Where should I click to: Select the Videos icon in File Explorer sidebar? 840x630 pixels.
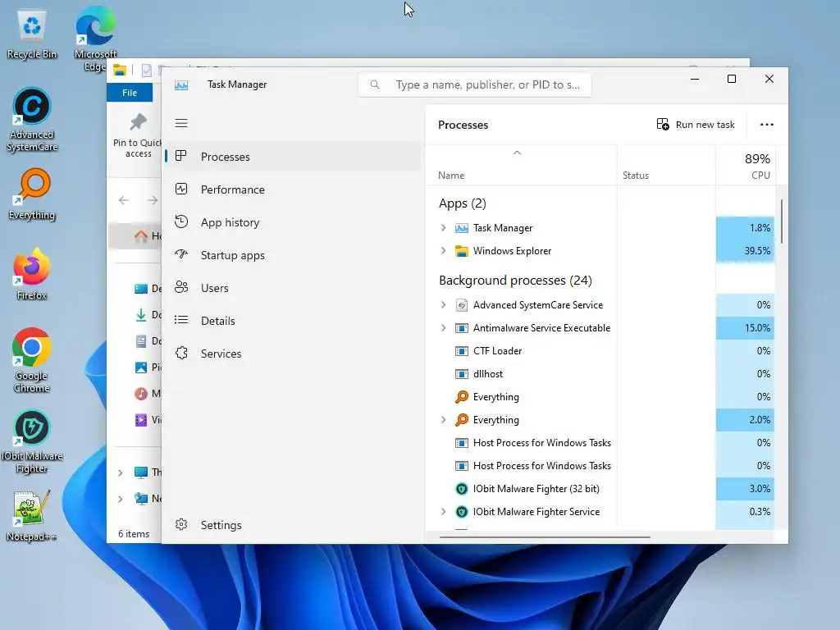pos(141,420)
